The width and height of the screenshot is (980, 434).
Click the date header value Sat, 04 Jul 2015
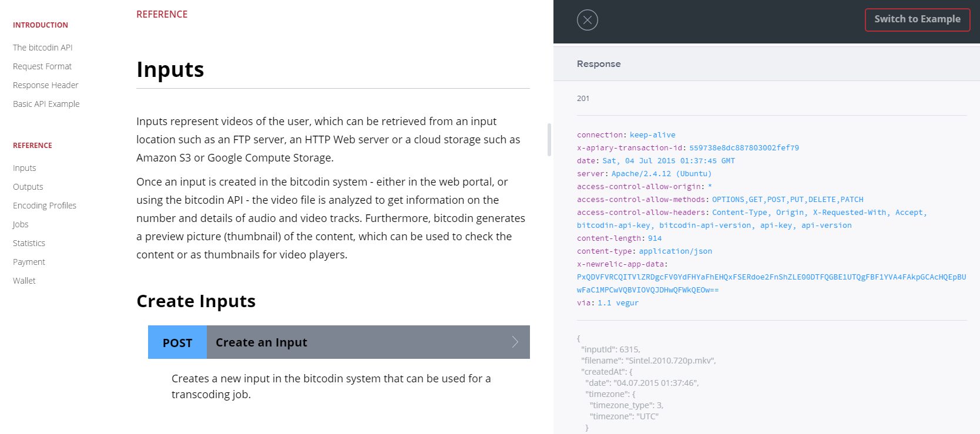[x=669, y=161]
